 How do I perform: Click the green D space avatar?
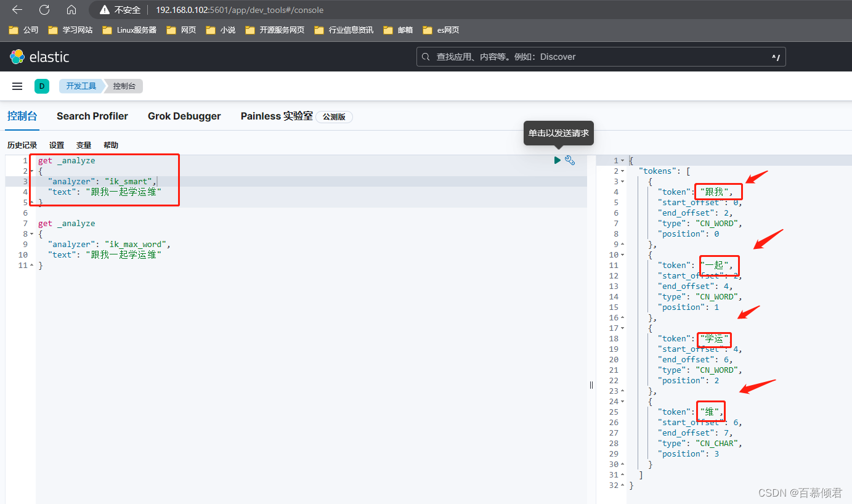[42, 86]
